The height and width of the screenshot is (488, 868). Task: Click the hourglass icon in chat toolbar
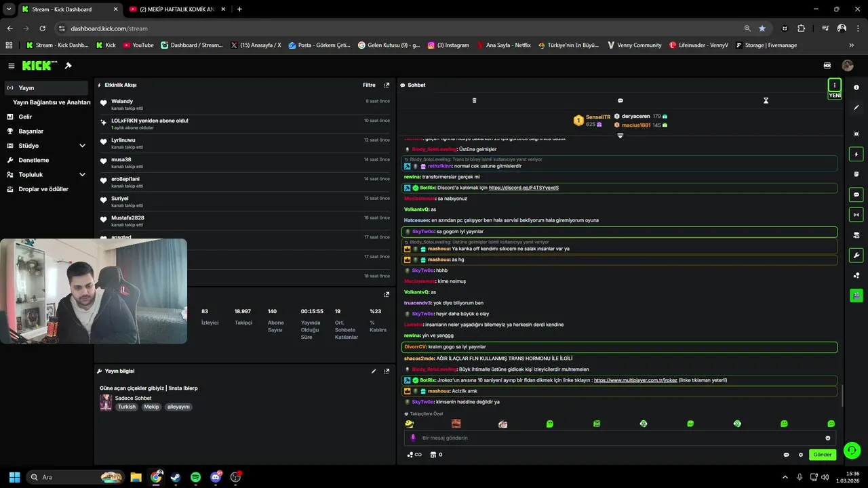click(x=766, y=100)
